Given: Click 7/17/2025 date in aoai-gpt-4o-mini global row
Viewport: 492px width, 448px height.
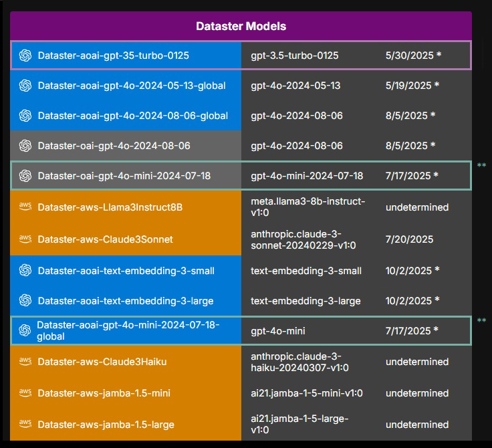Looking at the screenshot, I should [412, 331].
